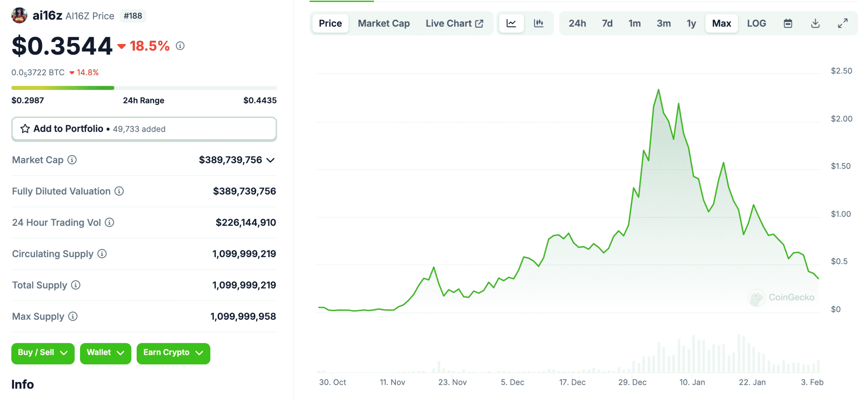Set chart range to 24h
This screenshot has width=868, height=401.
(577, 23)
